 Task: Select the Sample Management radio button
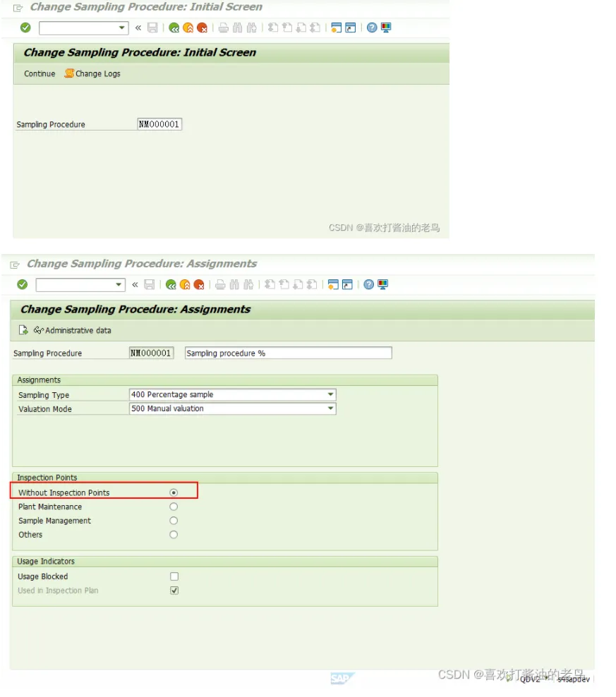(x=174, y=521)
